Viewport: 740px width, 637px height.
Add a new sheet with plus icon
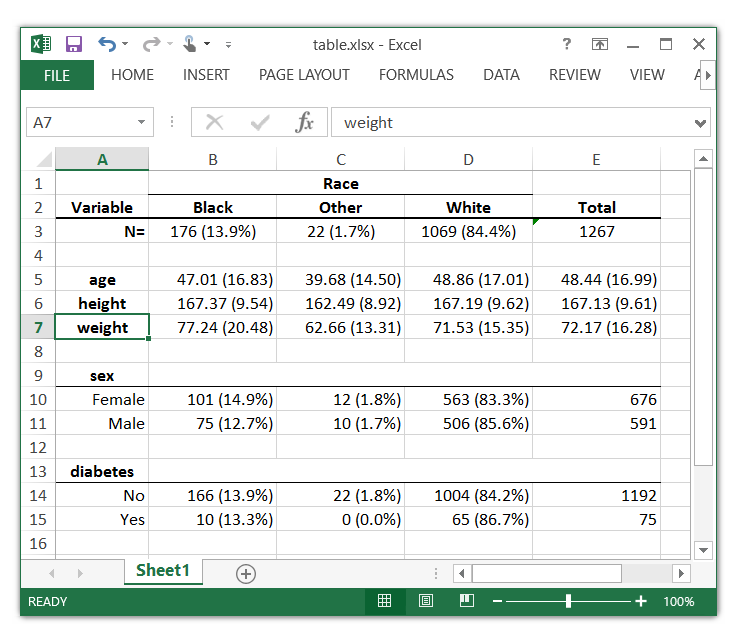tap(246, 574)
